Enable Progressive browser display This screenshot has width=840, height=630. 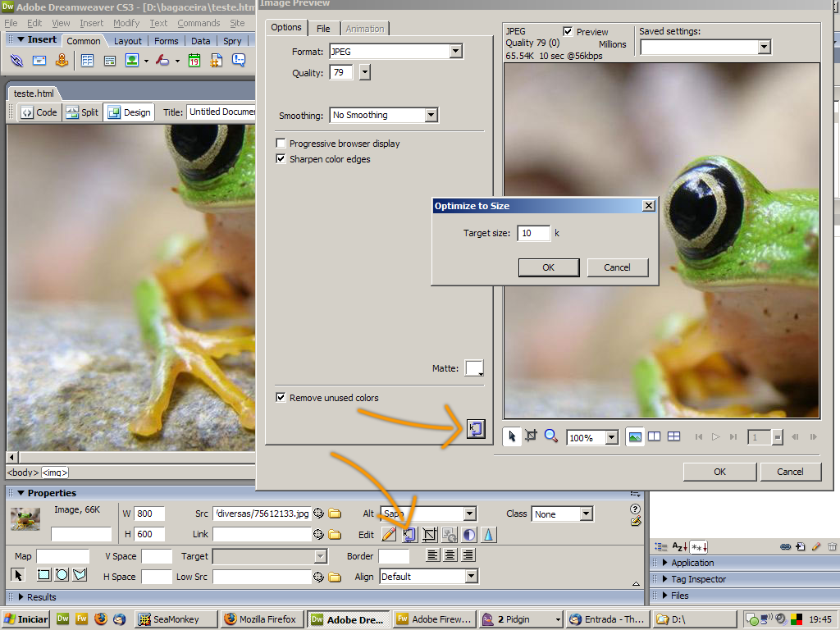[281, 143]
